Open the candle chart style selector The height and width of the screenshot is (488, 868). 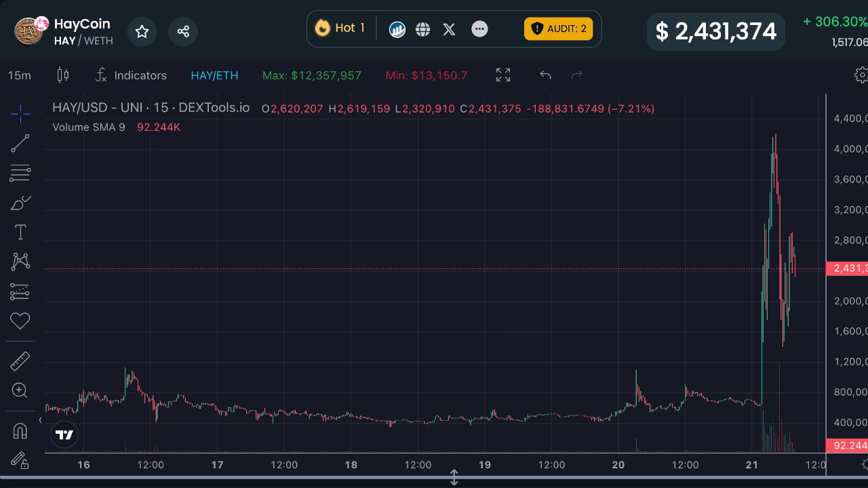click(x=63, y=75)
